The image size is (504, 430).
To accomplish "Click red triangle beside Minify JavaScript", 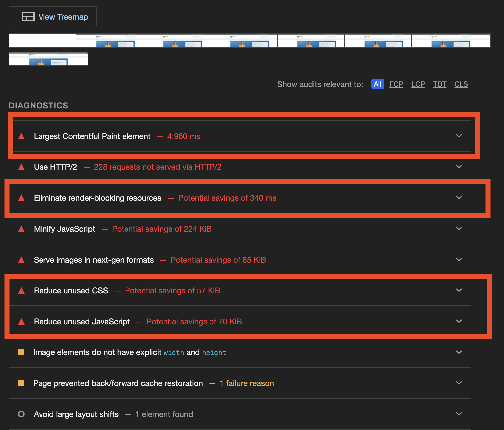I will (21, 229).
